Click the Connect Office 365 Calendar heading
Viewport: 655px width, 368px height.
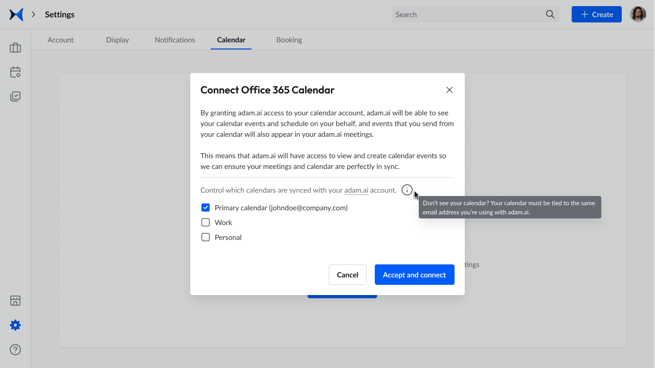(x=267, y=90)
